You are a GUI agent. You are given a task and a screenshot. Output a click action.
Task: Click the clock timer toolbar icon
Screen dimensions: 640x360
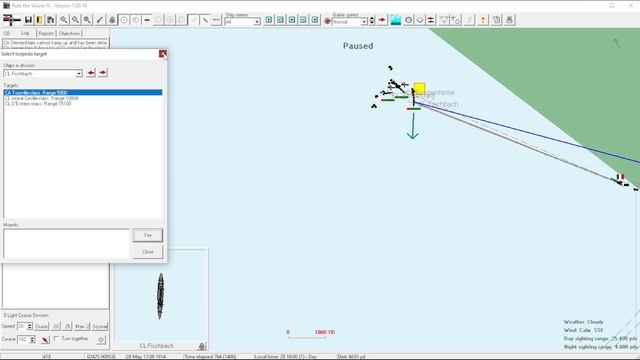[x=408, y=20]
